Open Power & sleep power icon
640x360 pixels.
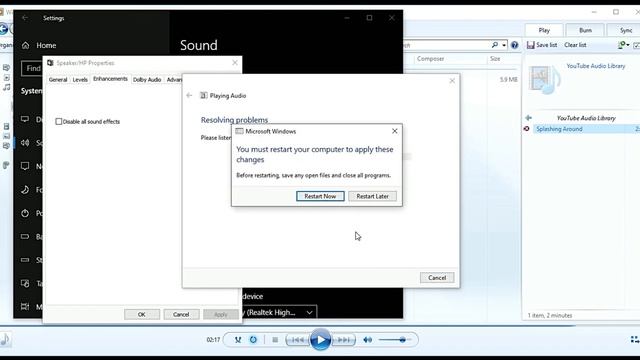click(25, 213)
